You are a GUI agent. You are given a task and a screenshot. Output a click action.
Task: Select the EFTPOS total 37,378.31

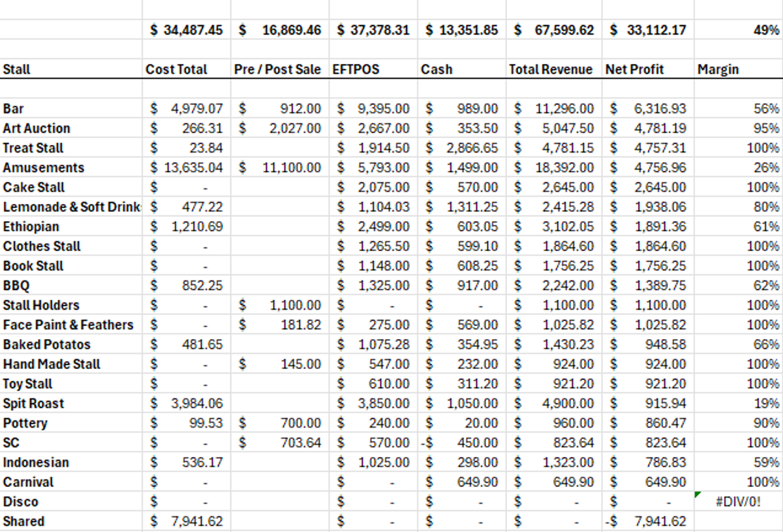click(373, 30)
